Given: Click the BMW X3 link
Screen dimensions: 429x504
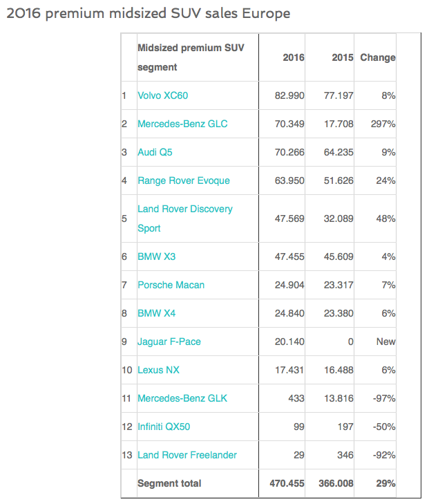Looking at the screenshot, I should point(157,256).
